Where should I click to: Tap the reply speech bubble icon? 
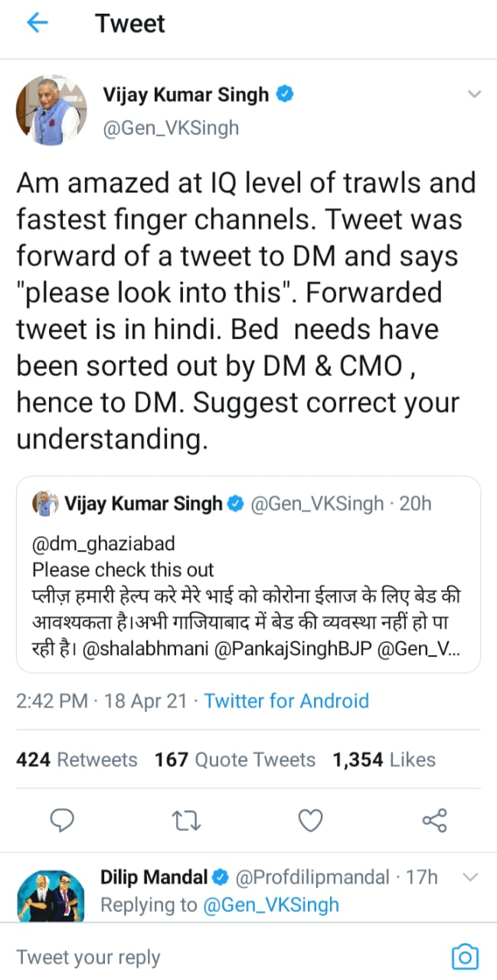61,822
